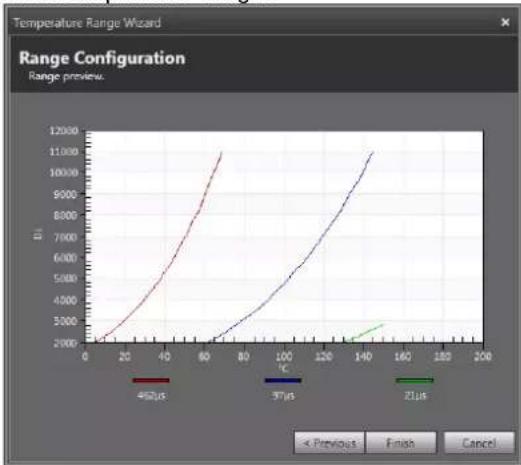Click the Range Configuration heading
This screenshot has width=521, height=465.
click(102, 58)
